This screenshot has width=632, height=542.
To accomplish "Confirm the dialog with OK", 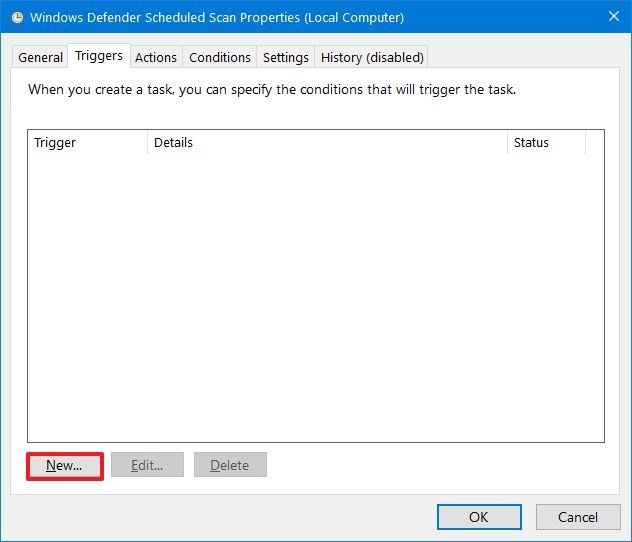I will point(479,517).
